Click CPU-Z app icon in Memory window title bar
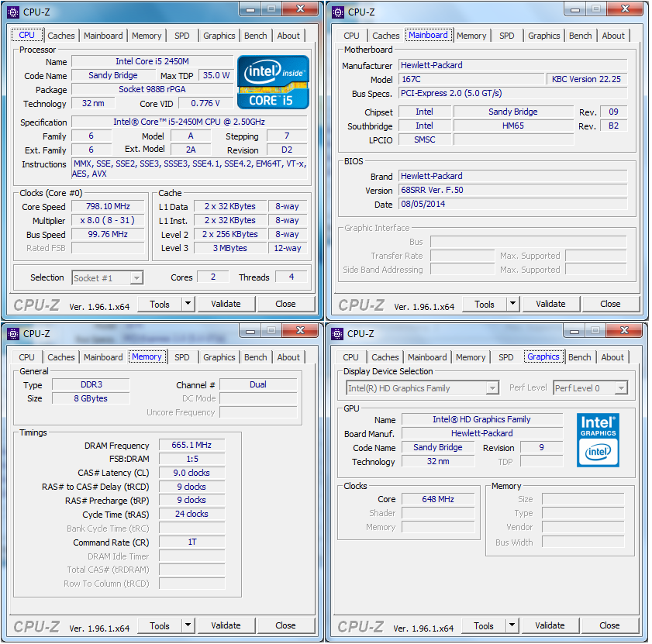Screen dimensions: 652x644 click(13, 334)
